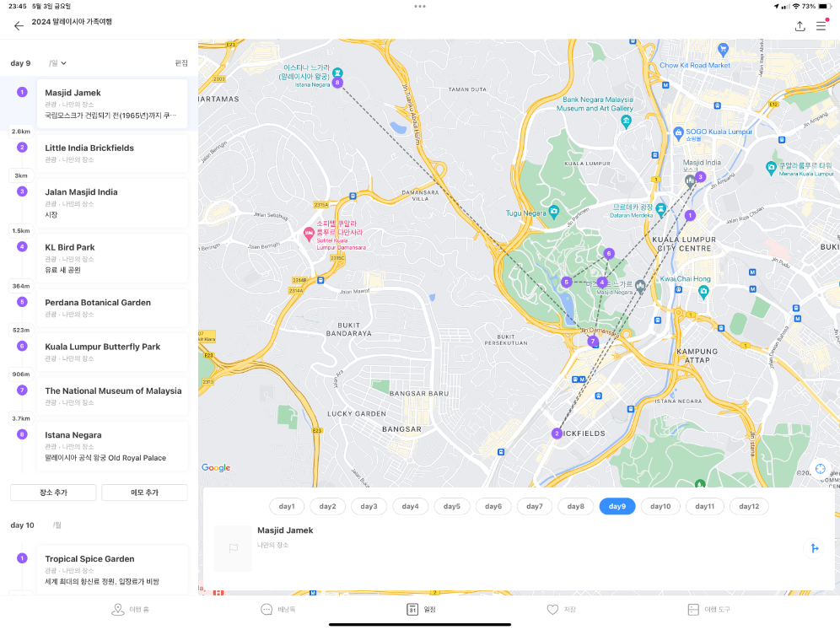Viewport: 840px width, 630px height.
Task: Open Kuala Lumpur Butterfly Park card
Action: pos(112,352)
